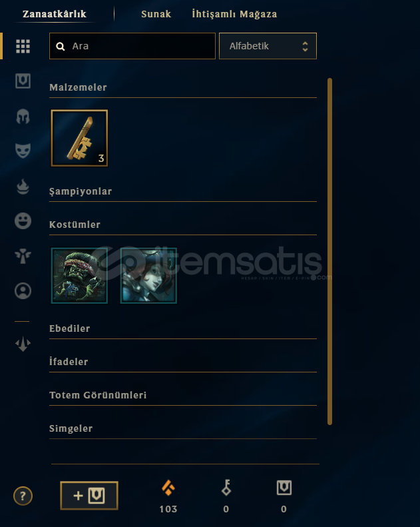Select the Zanaatkârlık tab
Viewport: 420px width, 527px height.
pyautogui.click(x=55, y=14)
